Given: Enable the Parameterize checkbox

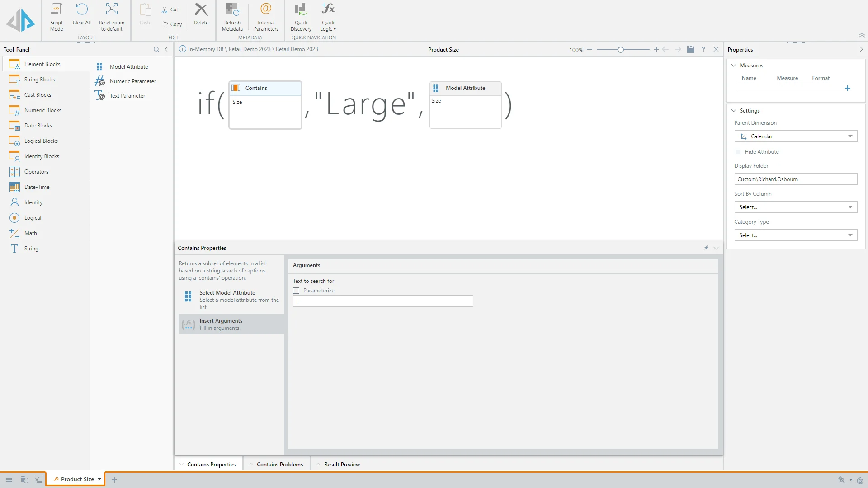Looking at the screenshot, I should pyautogui.click(x=297, y=291).
